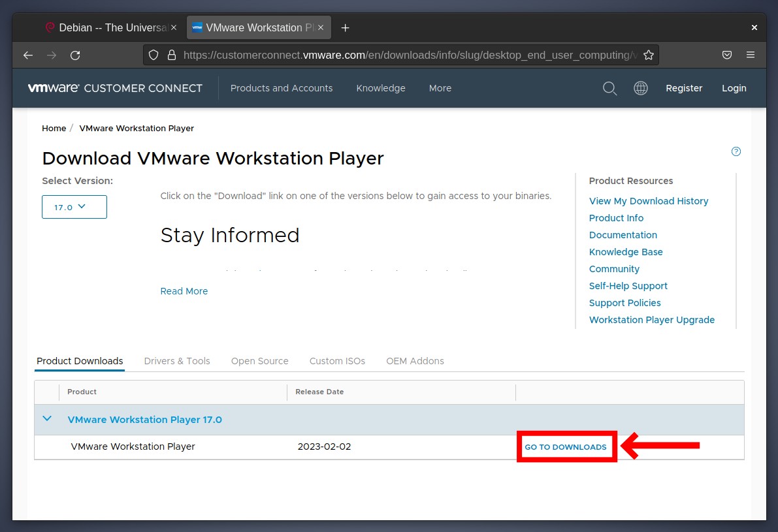Viewport: 778px width, 532px height.
Task: Open the Product Info link
Action: (616, 218)
